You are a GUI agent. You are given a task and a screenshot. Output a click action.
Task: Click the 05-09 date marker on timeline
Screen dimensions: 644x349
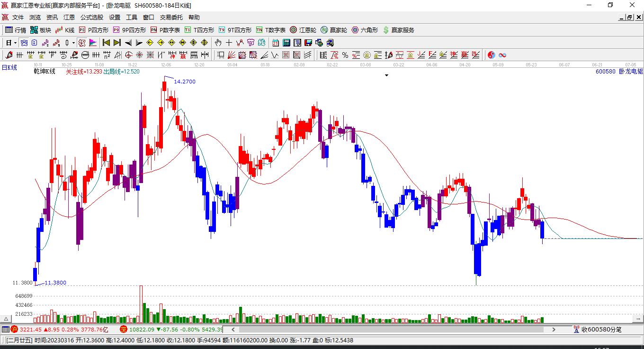(x=498, y=64)
